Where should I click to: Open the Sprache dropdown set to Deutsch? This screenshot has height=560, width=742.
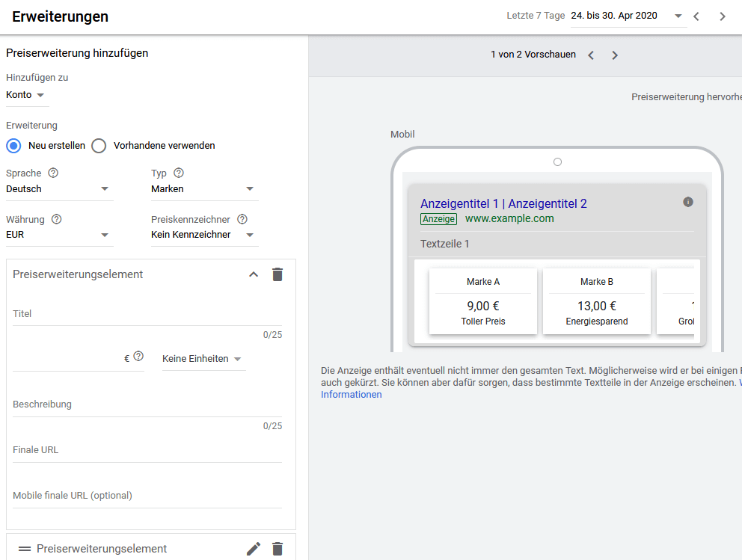point(58,189)
